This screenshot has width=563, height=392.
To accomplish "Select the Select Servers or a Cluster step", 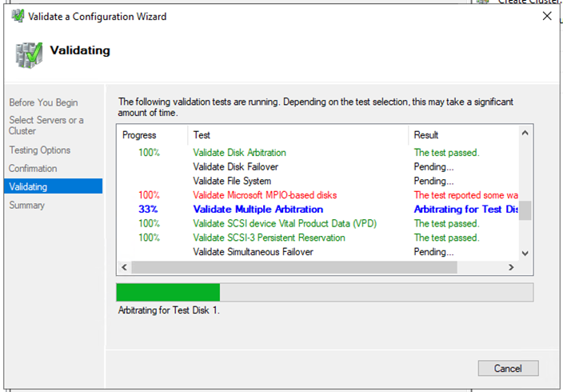I will point(46,126).
